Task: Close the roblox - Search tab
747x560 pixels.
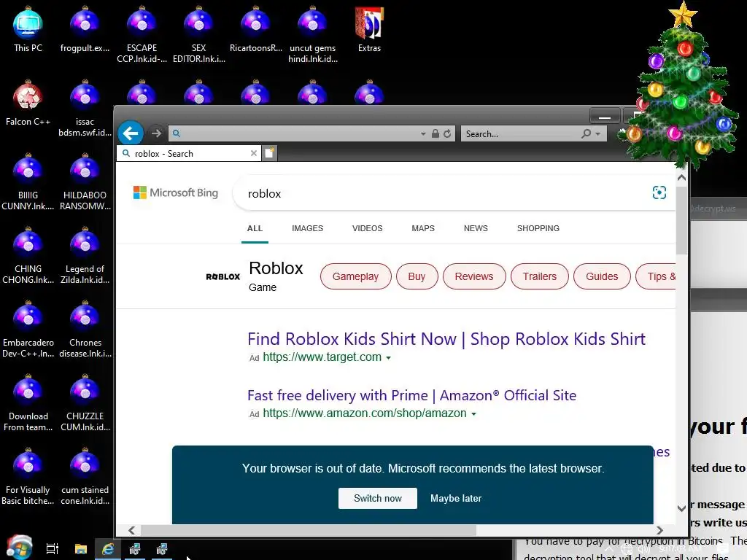Action: (253, 153)
